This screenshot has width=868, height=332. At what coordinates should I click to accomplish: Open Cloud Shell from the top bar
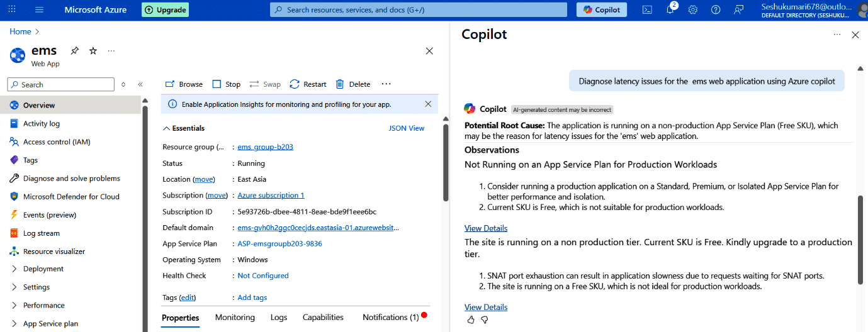click(x=647, y=9)
